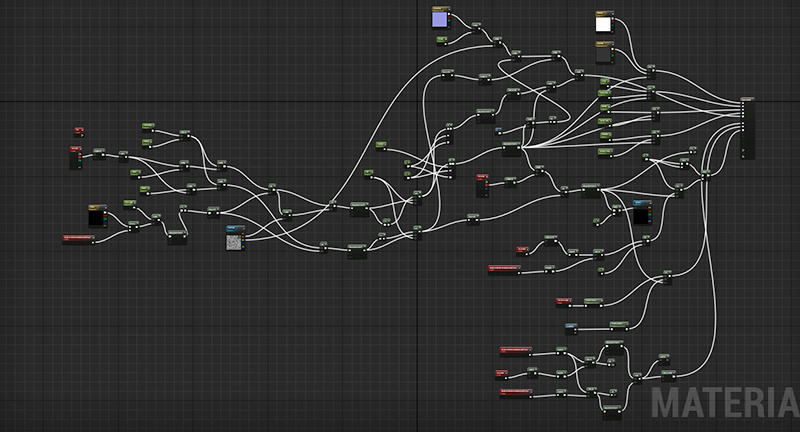Select the grainy noise texture preview node
This screenshot has width=800, height=432.
coord(235,239)
